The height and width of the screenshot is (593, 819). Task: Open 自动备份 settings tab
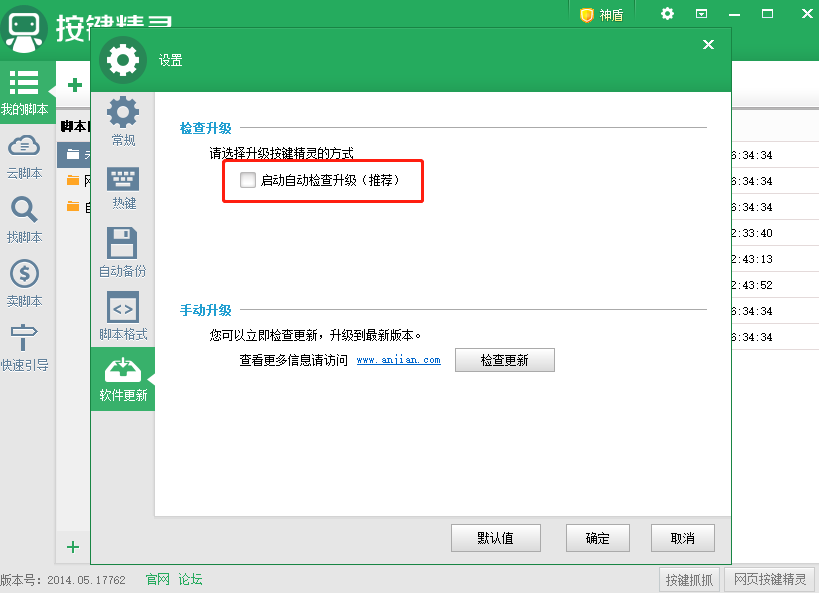123,252
